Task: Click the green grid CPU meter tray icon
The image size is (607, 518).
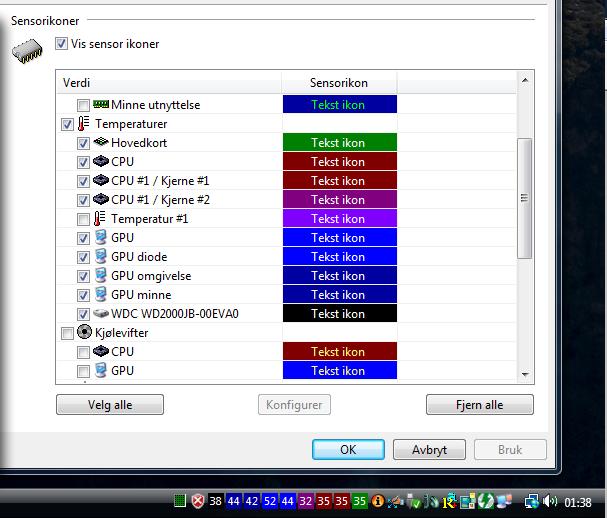Action: tap(180, 501)
